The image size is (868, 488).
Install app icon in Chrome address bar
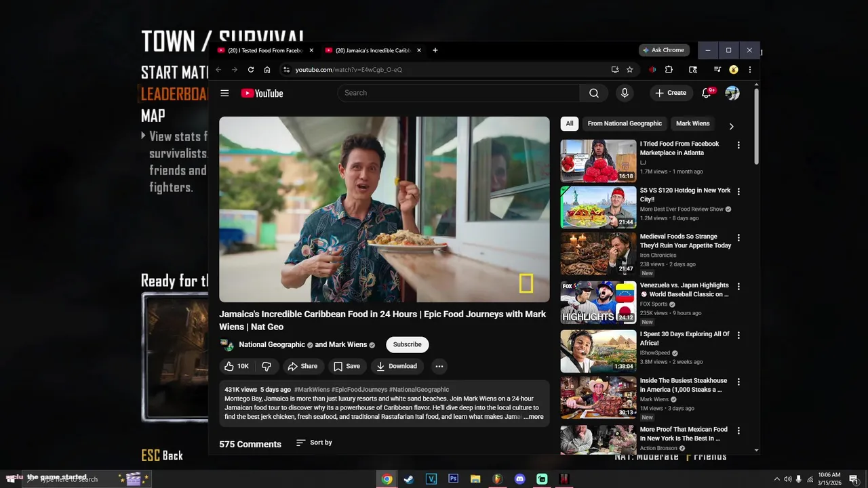(614, 69)
